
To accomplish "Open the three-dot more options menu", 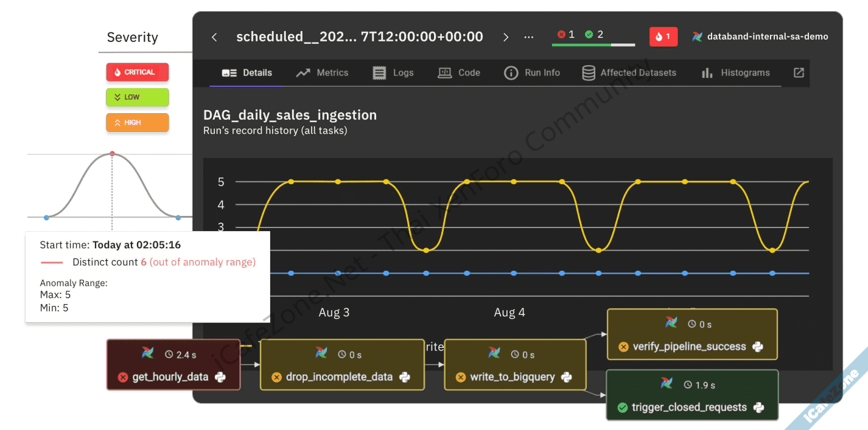I will click(x=528, y=37).
